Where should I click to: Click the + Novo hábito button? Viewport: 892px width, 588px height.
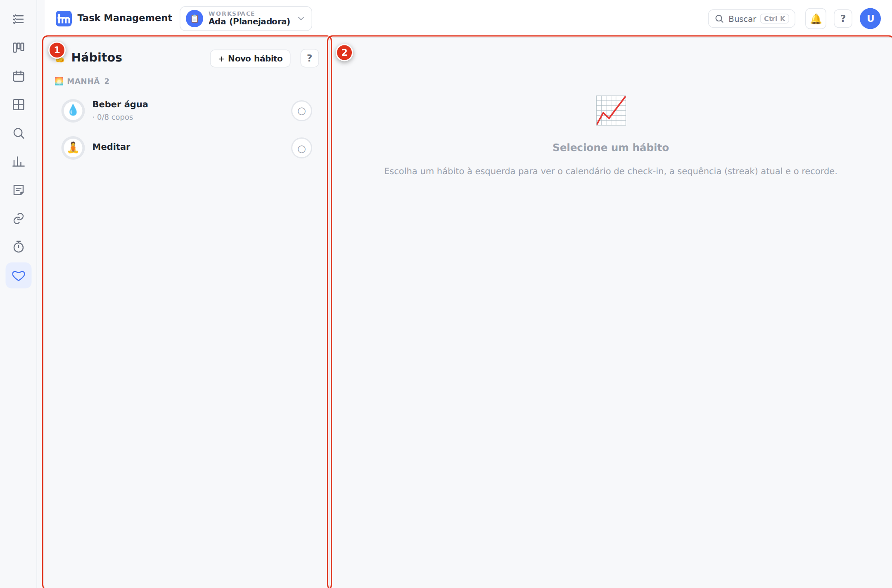click(x=250, y=59)
